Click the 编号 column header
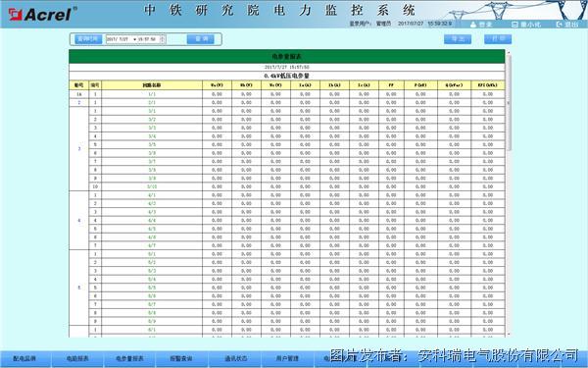Screen dimensions: 588x368 [x=95, y=85]
